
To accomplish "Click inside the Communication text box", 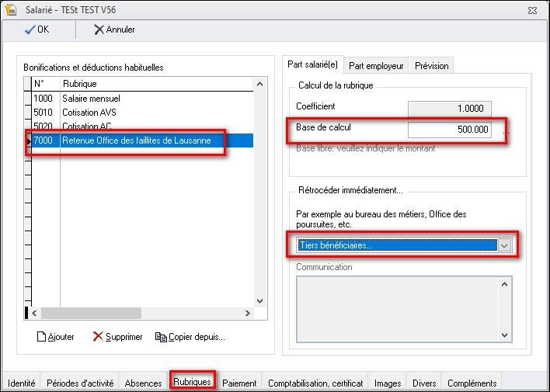I will coord(396,308).
